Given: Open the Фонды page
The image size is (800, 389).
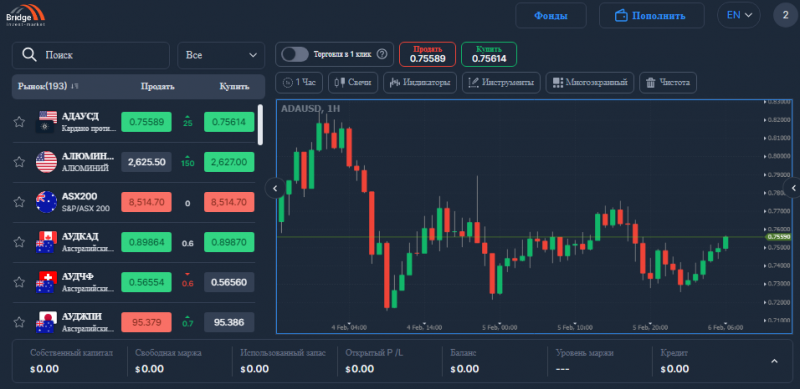Looking at the screenshot, I should (x=551, y=15).
